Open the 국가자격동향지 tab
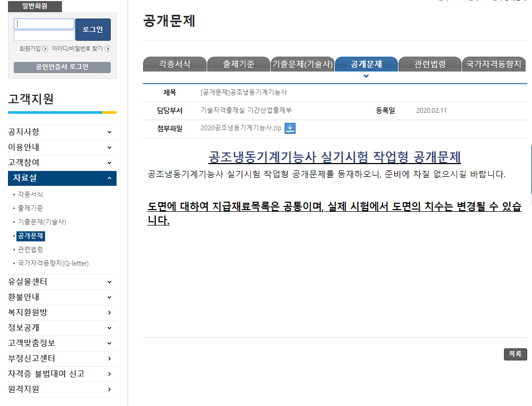This screenshot has height=406, width=532. click(x=493, y=65)
